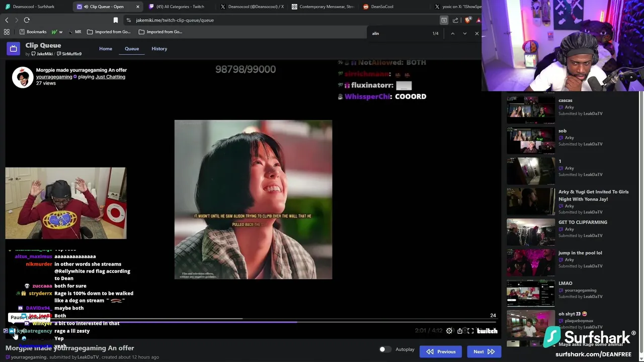644x362 pixels.
Task: Open the Bookmarks folder in bookmarks bar
Action: tap(33, 32)
